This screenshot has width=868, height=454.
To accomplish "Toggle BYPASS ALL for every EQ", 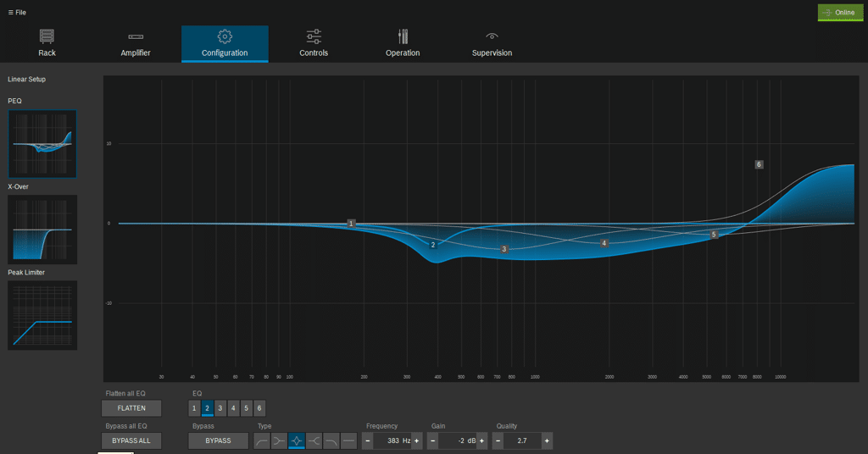I will 131,441.
